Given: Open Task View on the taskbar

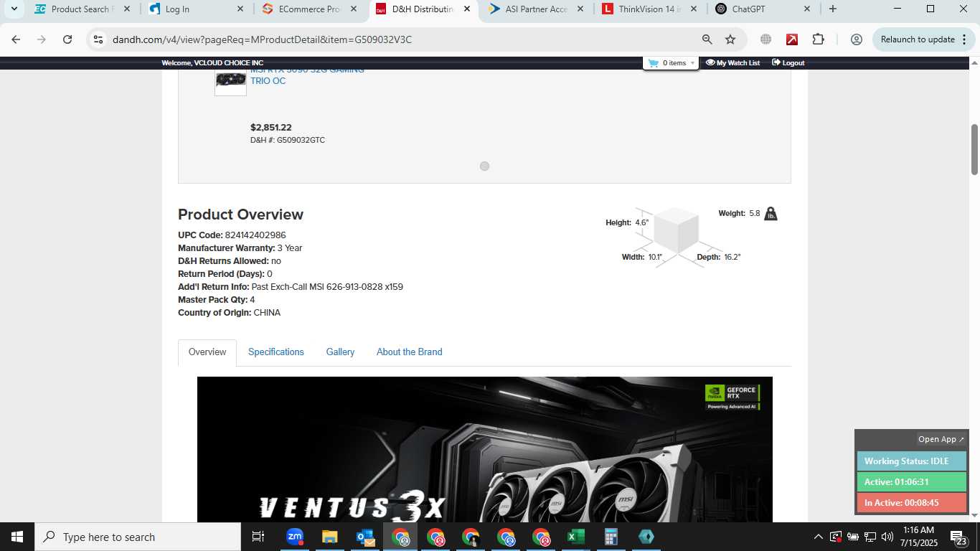Looking at the screenshot, I should click(x=258, y=537).
